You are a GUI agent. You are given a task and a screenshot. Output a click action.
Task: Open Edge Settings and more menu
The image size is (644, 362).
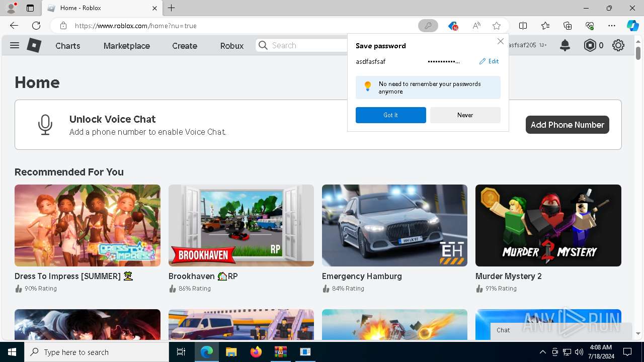[612, 26]
